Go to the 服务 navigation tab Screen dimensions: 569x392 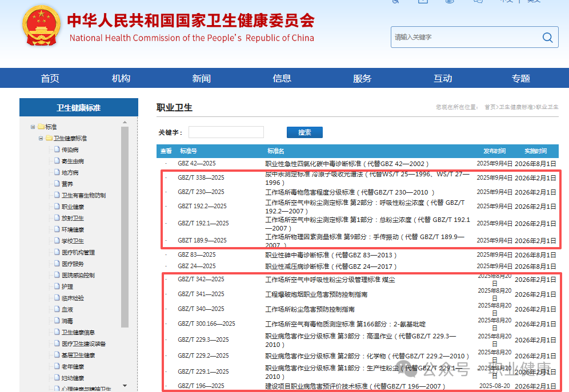362,79
